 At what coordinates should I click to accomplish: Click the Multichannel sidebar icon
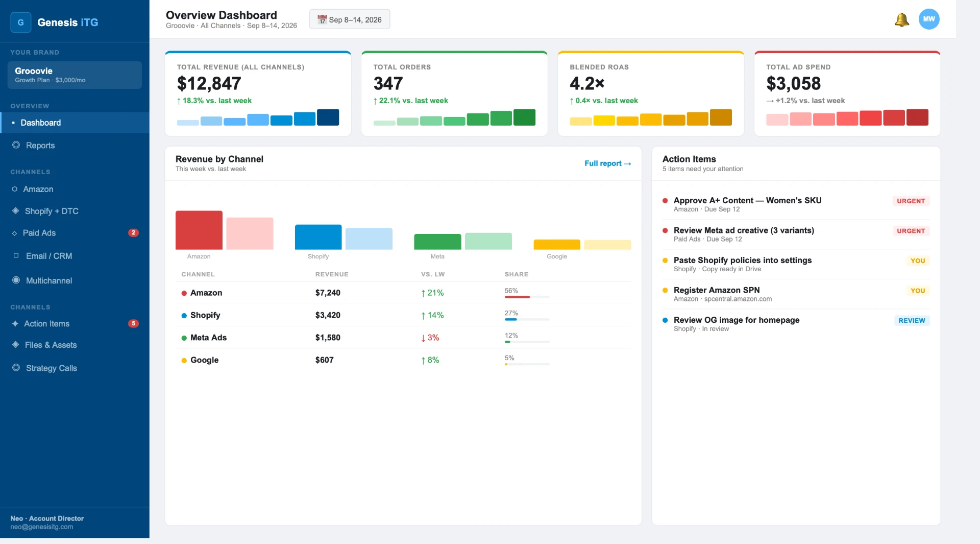coord(16,280)
